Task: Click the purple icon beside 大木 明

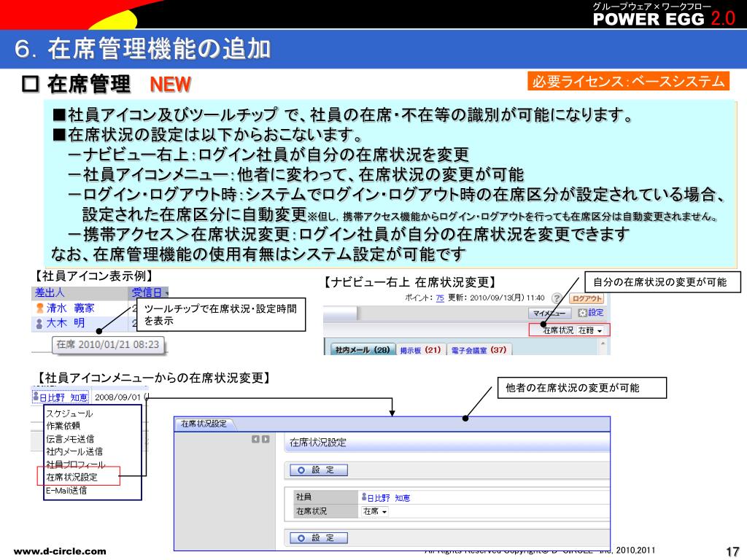Action: [39, 323]
